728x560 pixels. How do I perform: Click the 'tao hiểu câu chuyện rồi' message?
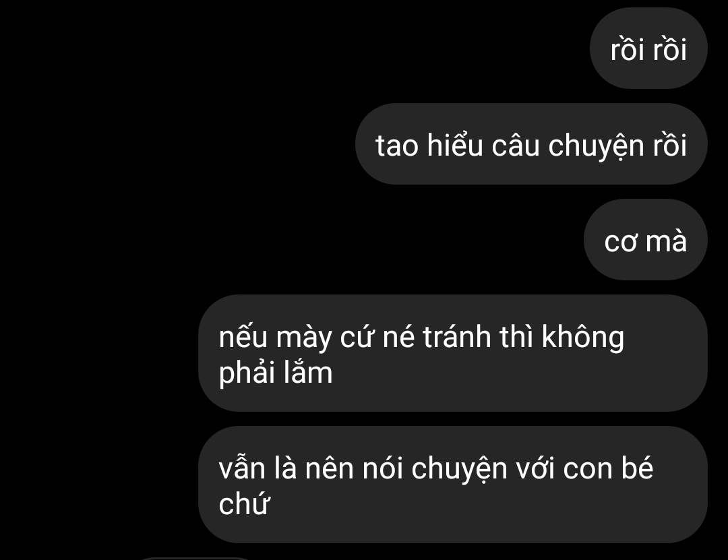[x=531, y=144]
